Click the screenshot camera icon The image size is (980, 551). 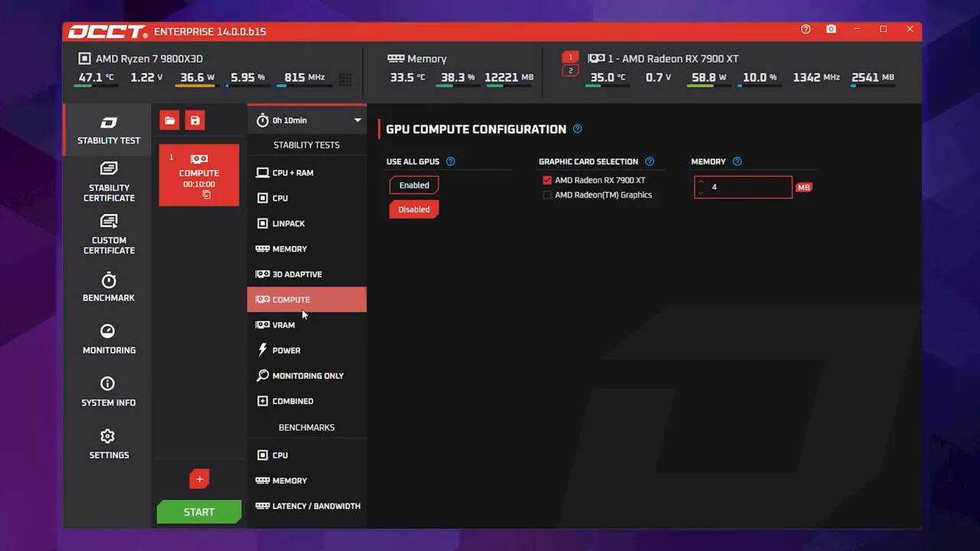coord(831,29)
